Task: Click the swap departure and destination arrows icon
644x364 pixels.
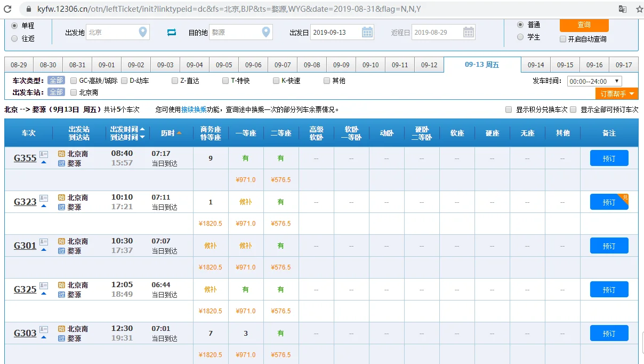Action: [x=171, y=32]
